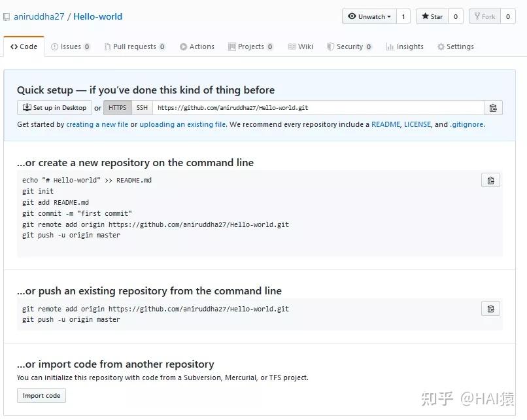
Task: Switch to the Code tab
Action: [x=24, y=46]
